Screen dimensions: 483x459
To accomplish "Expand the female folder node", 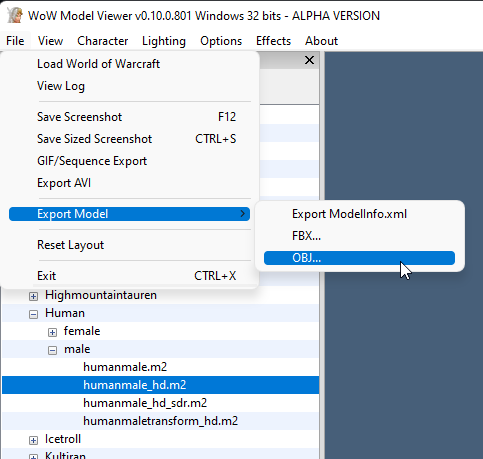I will pyautogui.click(x=52, y=332).
